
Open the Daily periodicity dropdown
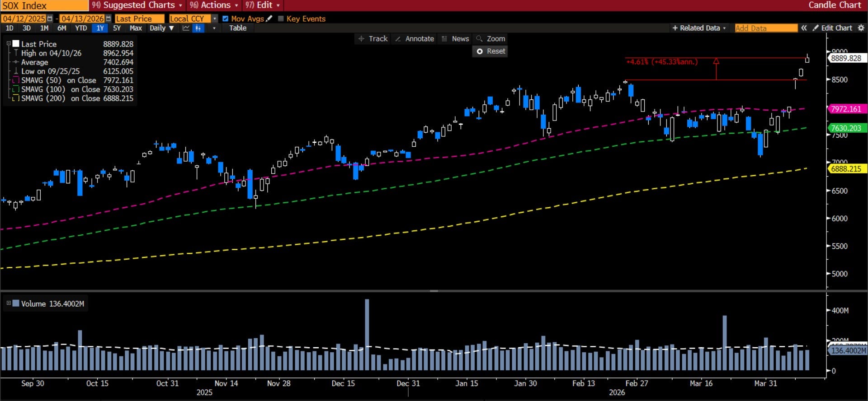tap(162, 28)
